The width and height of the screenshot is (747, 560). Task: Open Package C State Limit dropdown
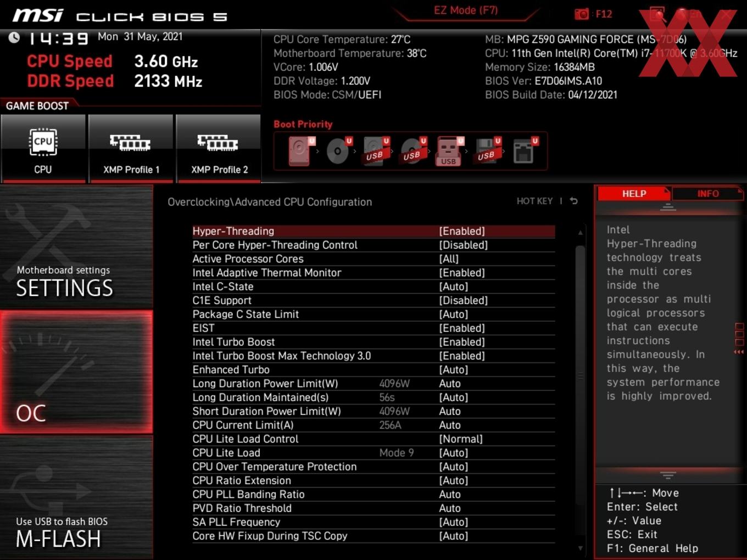(454, 315)
